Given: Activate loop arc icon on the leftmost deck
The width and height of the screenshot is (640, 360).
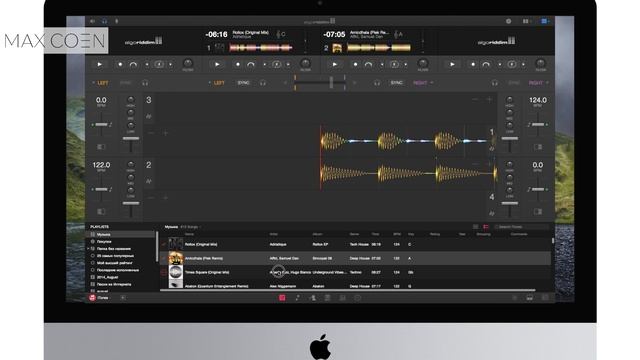Looking at the screenshot, I should (133, 64).
